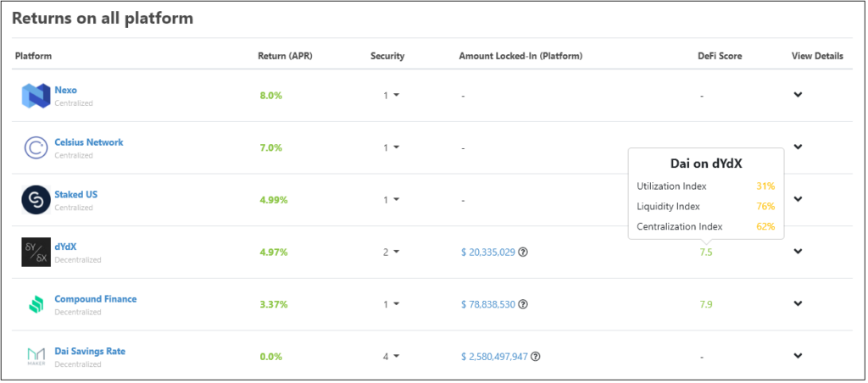
Task: Click the 7.9 DeFi score for Compound
Action: [x=706, y=304]
